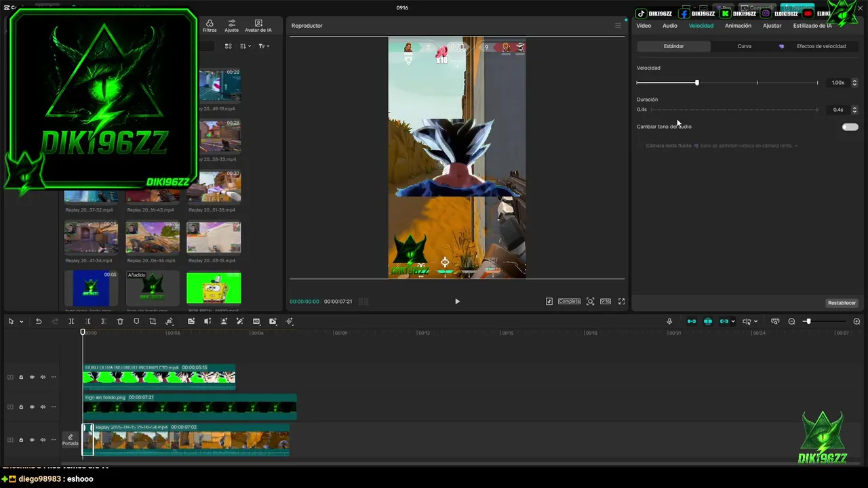
Task: Hide the Replay main video track
Action: point(32,440)
